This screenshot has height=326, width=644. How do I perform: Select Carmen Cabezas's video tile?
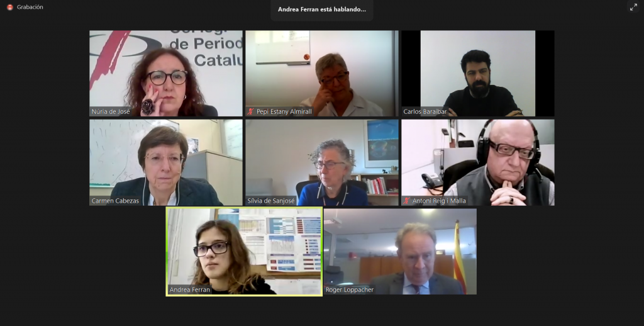coord(166,163)
